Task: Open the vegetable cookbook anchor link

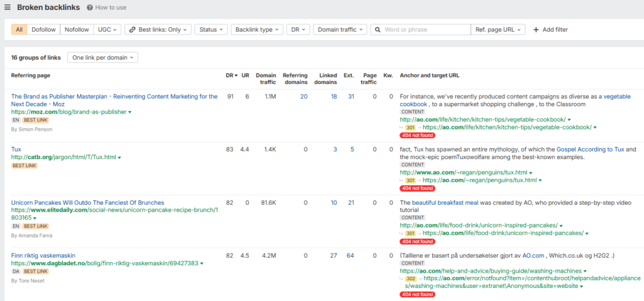Action: click(614, 97)
